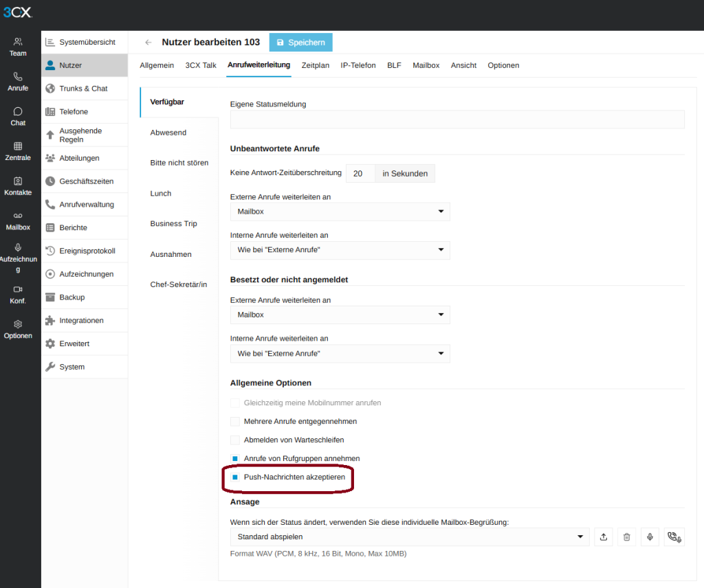This screenshot has height=588, width=704.
Task: Open Mailbox in the left rail
Action: coord(18,221)
